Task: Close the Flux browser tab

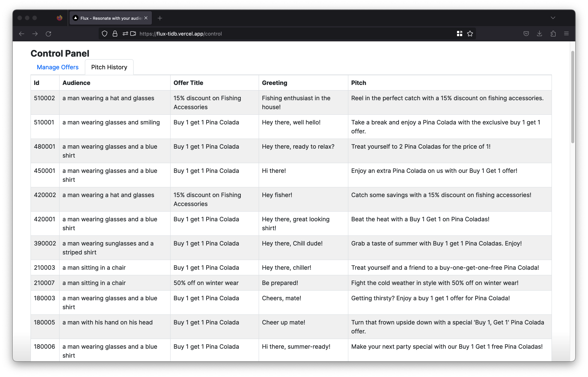Action: [146, 18]
